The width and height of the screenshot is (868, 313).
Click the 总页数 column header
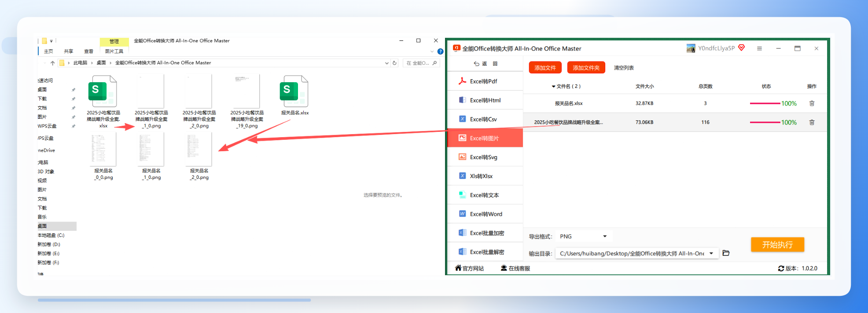[705, 86]
